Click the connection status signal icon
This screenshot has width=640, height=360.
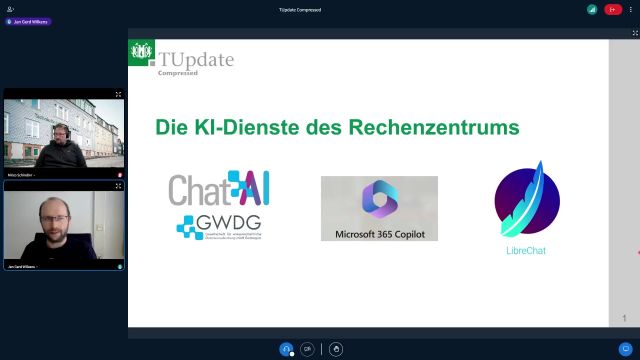[592, 9]
